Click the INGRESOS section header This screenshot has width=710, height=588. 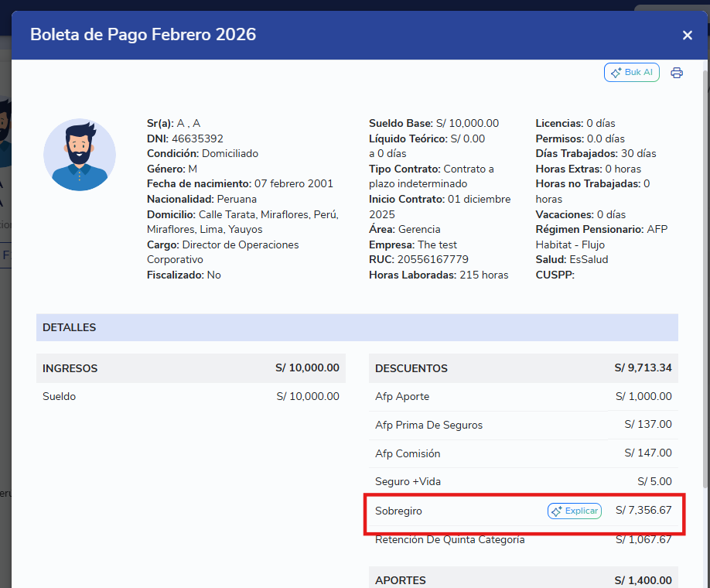pos(70,368)
